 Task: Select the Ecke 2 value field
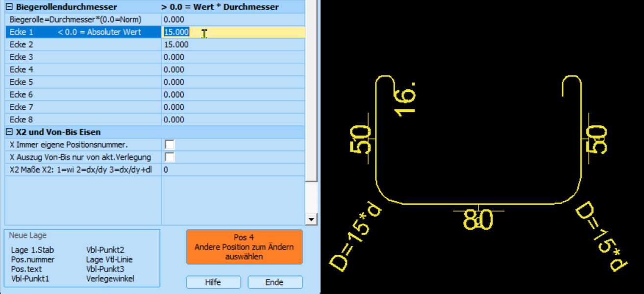click(x=233, y=45)
